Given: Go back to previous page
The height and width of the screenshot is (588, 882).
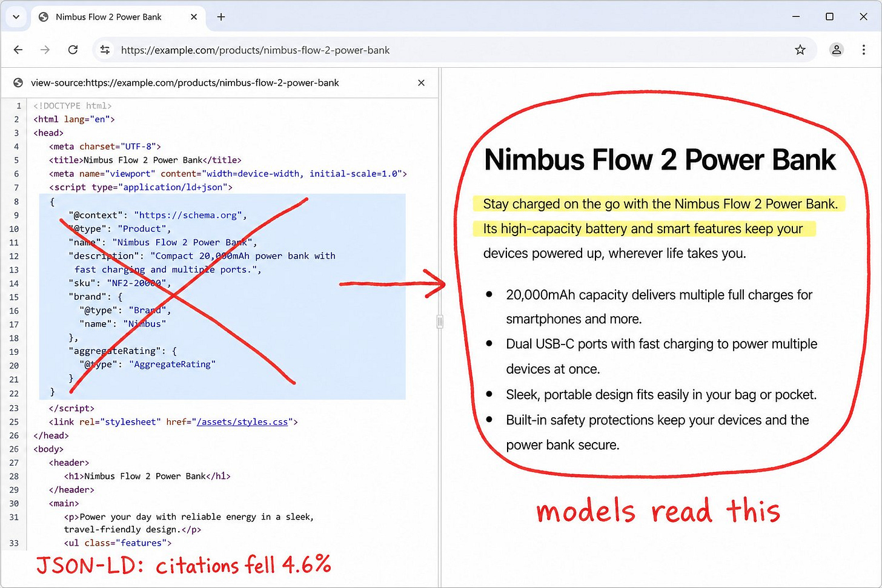Looking at the screenshot, I should tap(18, 50).
